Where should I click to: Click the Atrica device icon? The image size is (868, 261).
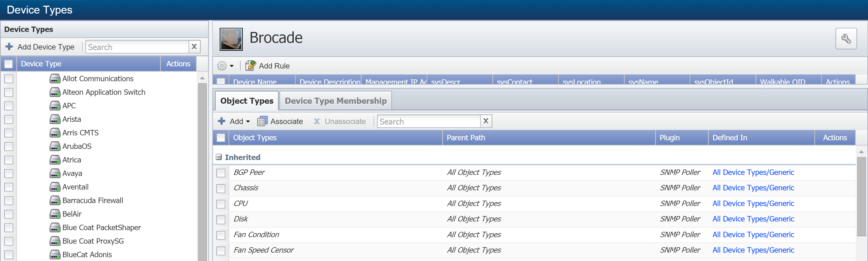pyautogui.click(x=55, y=160)
